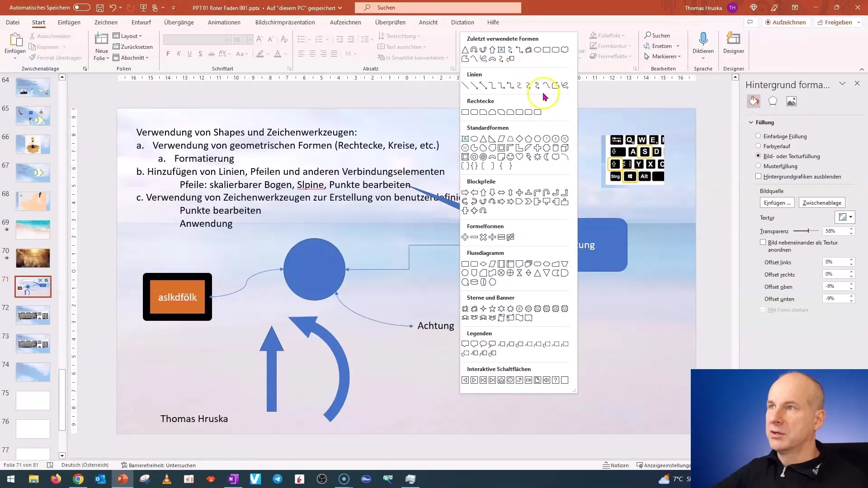The width and height of the screenshot is (868, 488).
Task: Expand the Füllung section in format panel
Action: click(x=751, y=122)
